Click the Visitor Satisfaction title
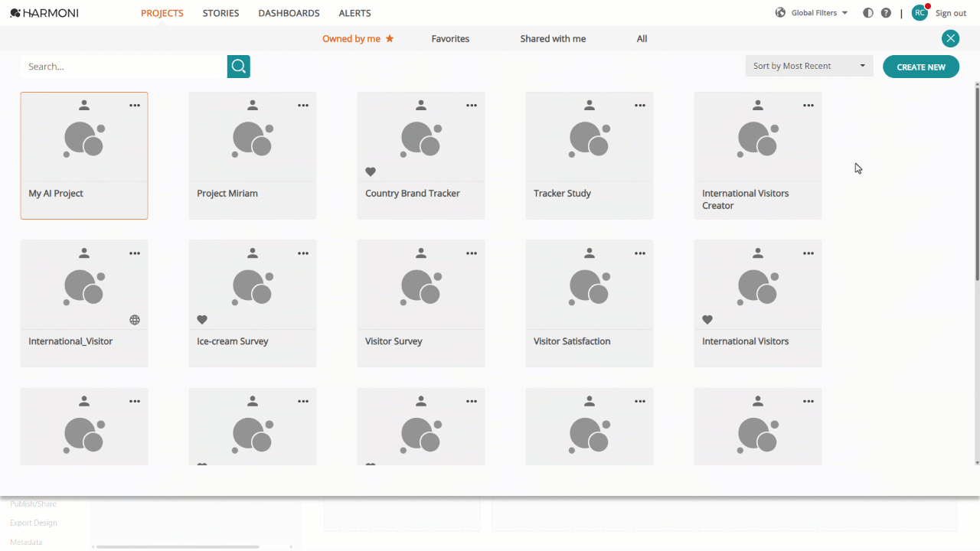 pyautogui.click(x=572, y=341)
